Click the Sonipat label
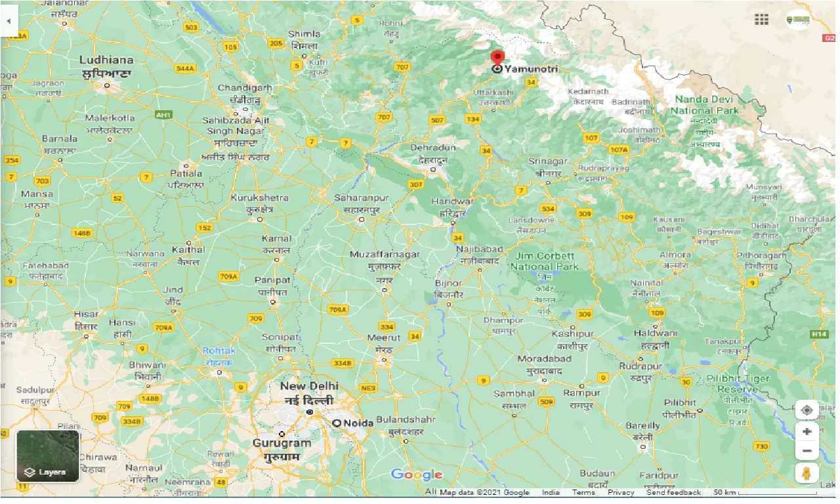This screenshot has width=840, height=504. click(x=280, y=343)
